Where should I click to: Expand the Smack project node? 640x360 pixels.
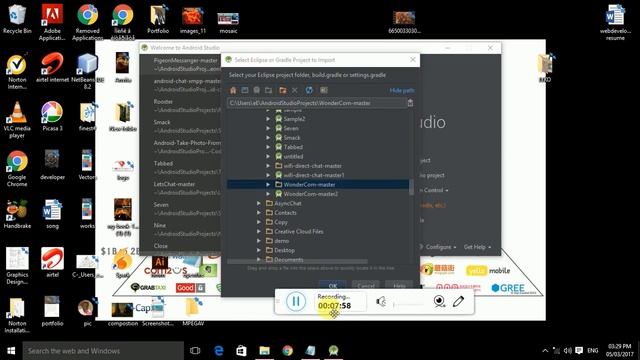[x=268, y=138]
